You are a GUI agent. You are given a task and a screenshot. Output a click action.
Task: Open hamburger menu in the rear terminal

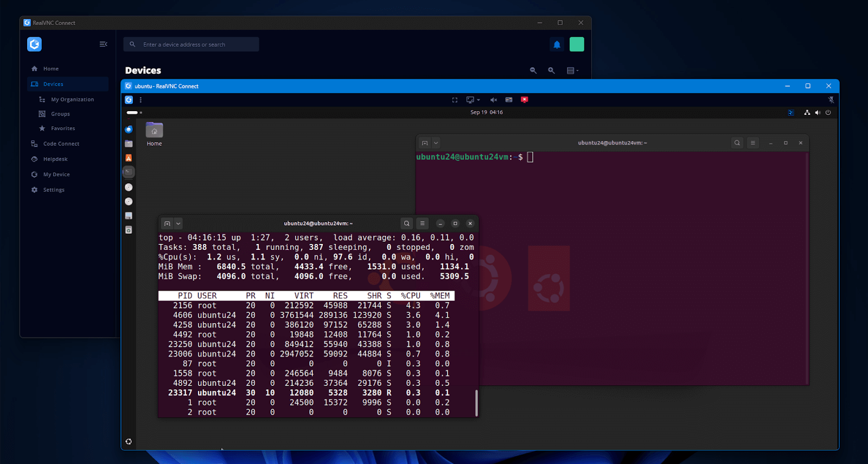(x=752, y=143)
